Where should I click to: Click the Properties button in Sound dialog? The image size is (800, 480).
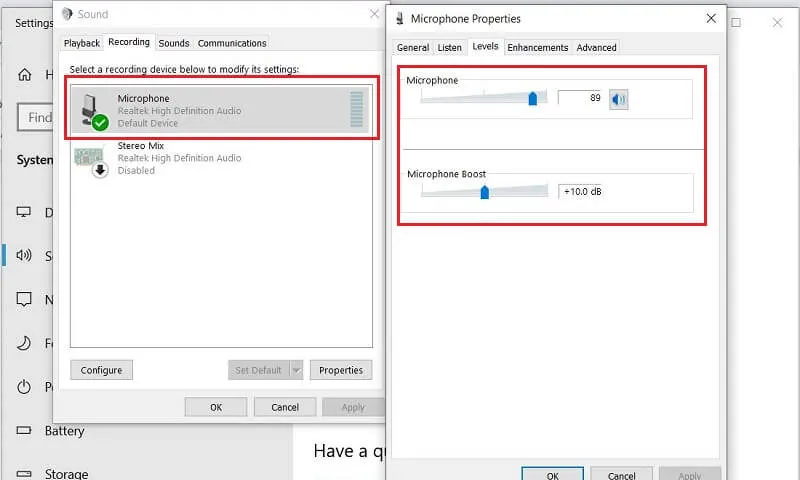[340, 370]
